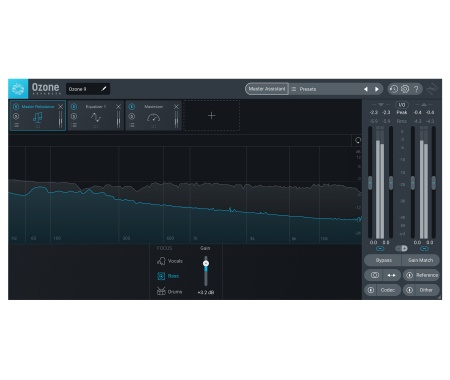This screenshot has width=450, height=380.
Task: Expand output meter options up triangle
Action: [424, 105]
